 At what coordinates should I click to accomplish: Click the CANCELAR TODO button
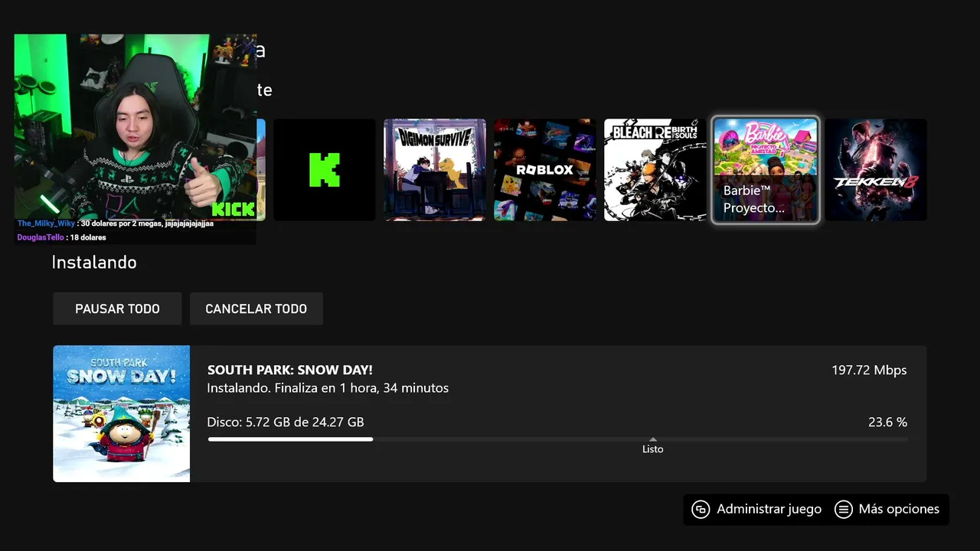[x=256, y=308]
